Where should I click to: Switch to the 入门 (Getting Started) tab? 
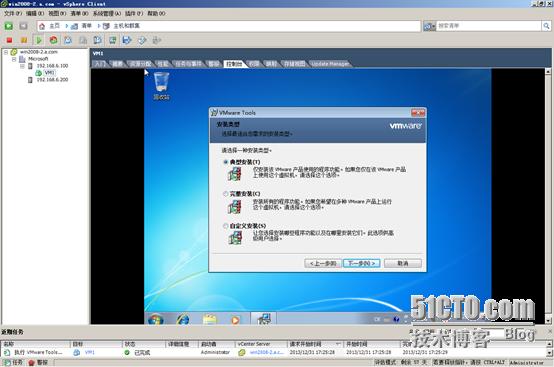100,64
